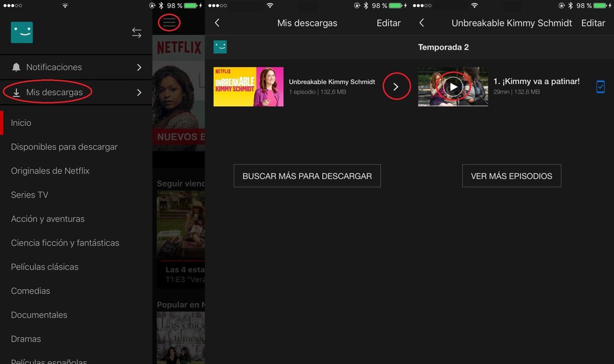Open Documentales in the category menu
Image resolution: width=614 pixels, height=364 pixels.
click(x=39, y=314)
